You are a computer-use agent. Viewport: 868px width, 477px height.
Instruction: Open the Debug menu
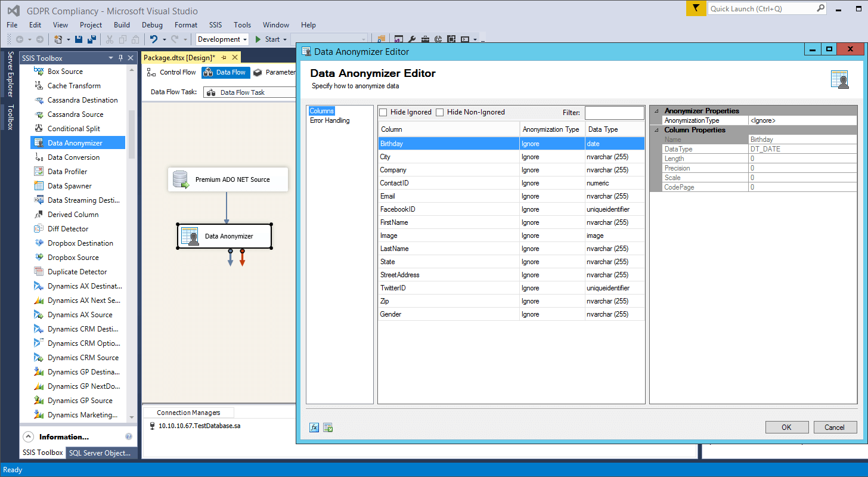coord(152,25)
